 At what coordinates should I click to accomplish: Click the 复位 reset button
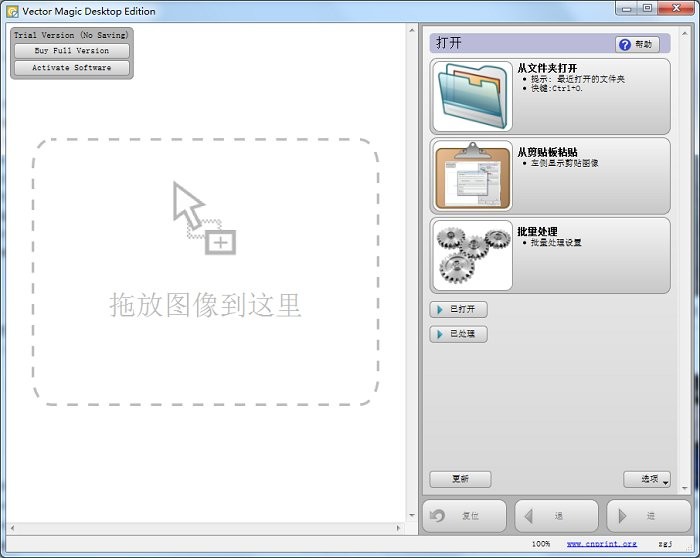[464, 516]
